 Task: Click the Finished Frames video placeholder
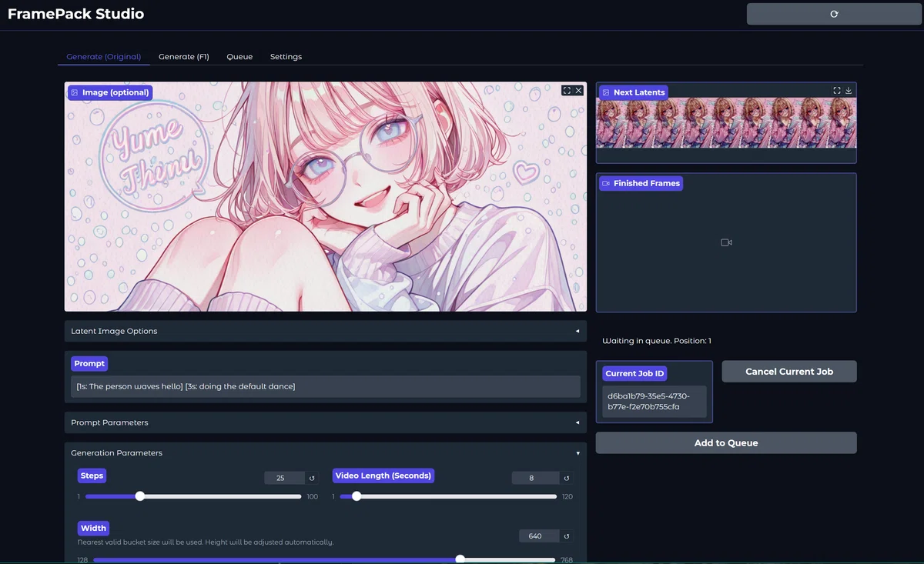tap(726, 242)
